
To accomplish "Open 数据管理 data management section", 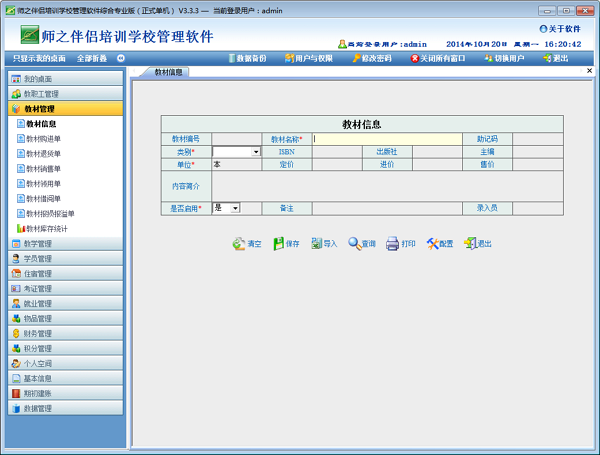I will (65, 408).
